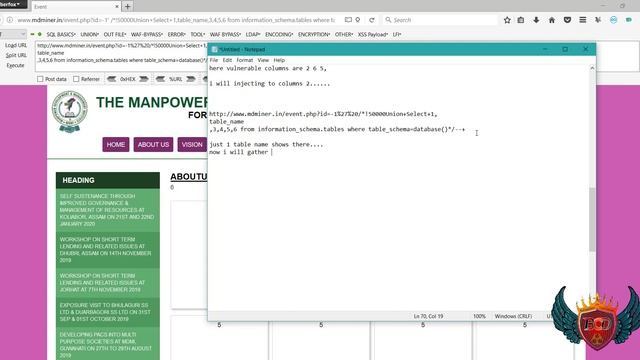Click the Notepad vertical scrollbar thumb
Image resolution: width=640 pixels, height=360 pixels.
592,220
